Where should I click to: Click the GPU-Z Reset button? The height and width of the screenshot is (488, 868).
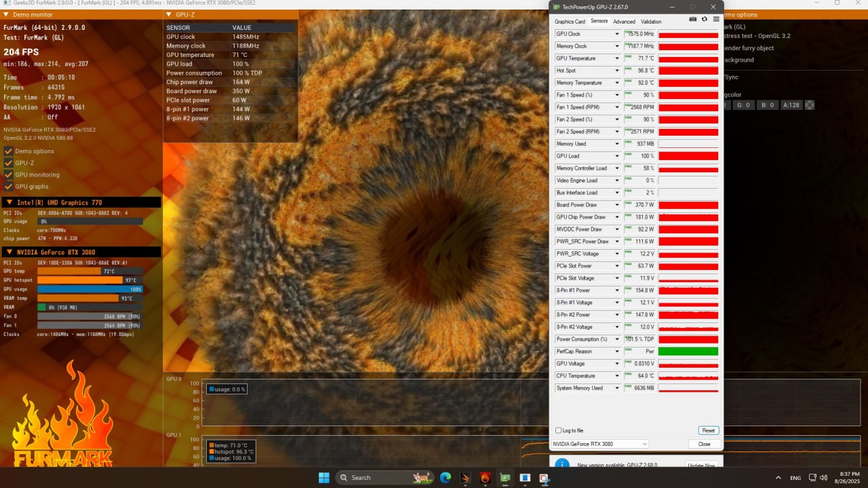(709, 430)
